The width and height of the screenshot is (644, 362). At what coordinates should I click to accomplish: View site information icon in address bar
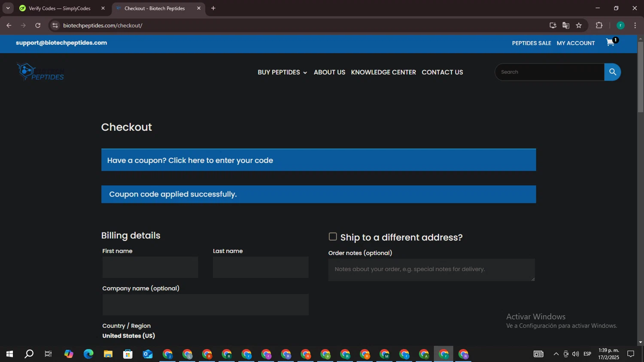point(55,25)
